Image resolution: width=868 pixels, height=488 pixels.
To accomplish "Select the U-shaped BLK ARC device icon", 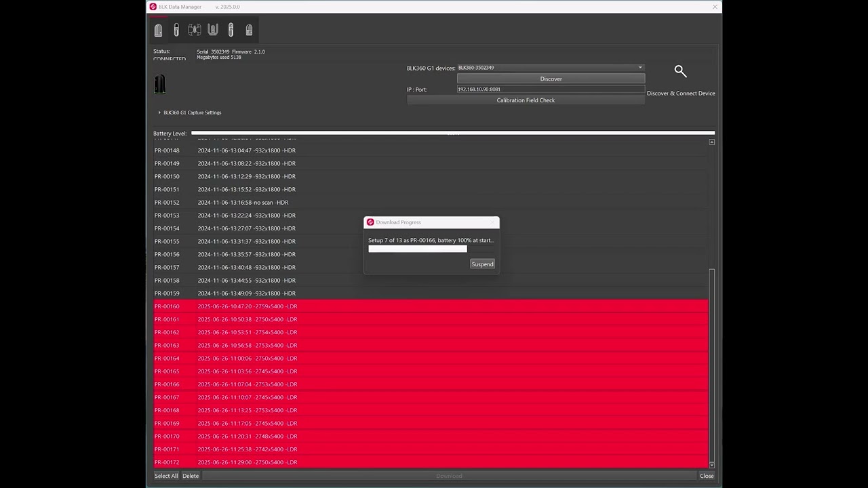I will pyautogui.click(x=213, y=30).
